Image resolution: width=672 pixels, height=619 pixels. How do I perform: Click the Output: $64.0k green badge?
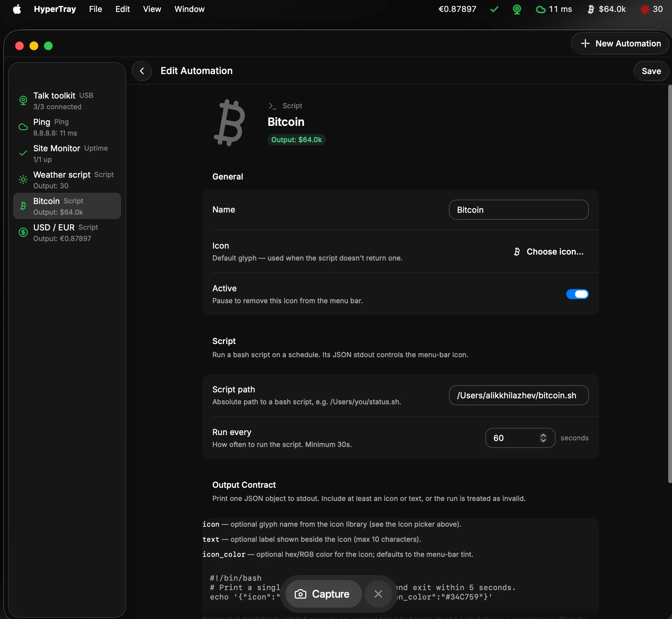(x=296, y=140)
